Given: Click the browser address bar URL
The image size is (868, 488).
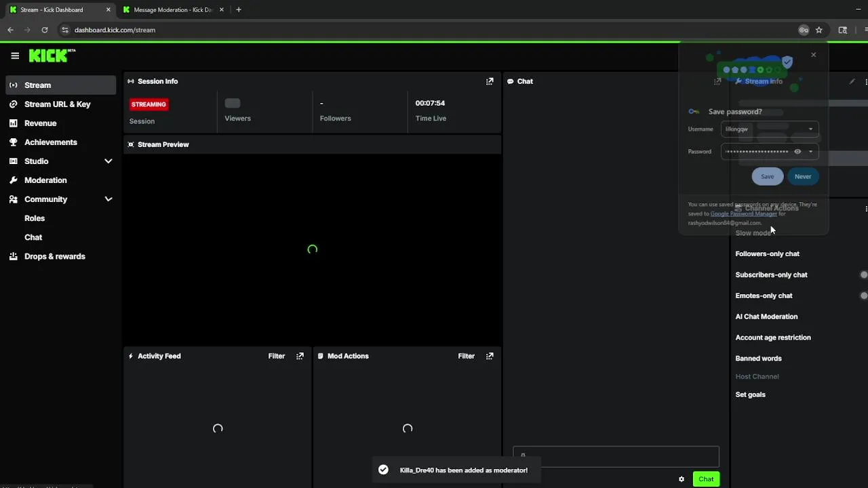Looking at the screenshot, I should (115, 30).
